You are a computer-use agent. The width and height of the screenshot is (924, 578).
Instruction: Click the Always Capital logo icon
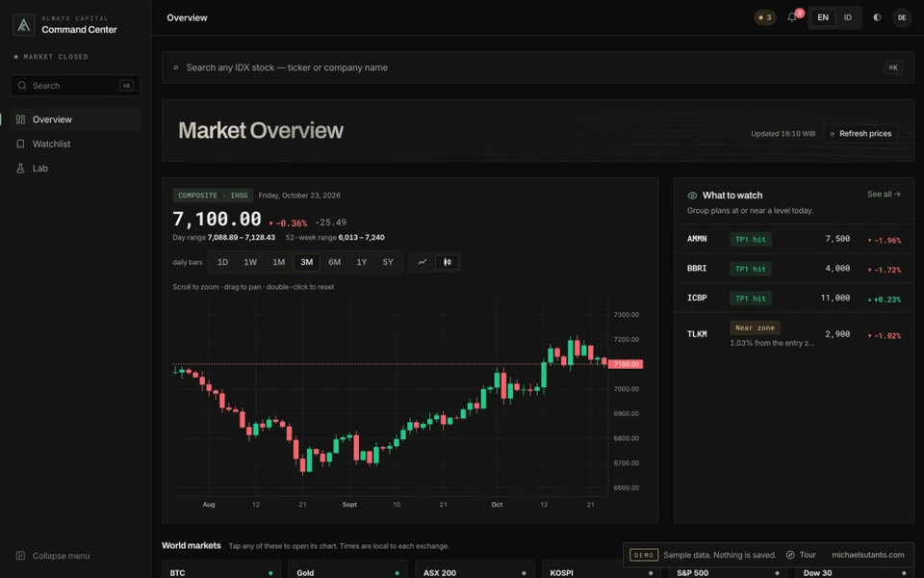(x=23, y=25)
